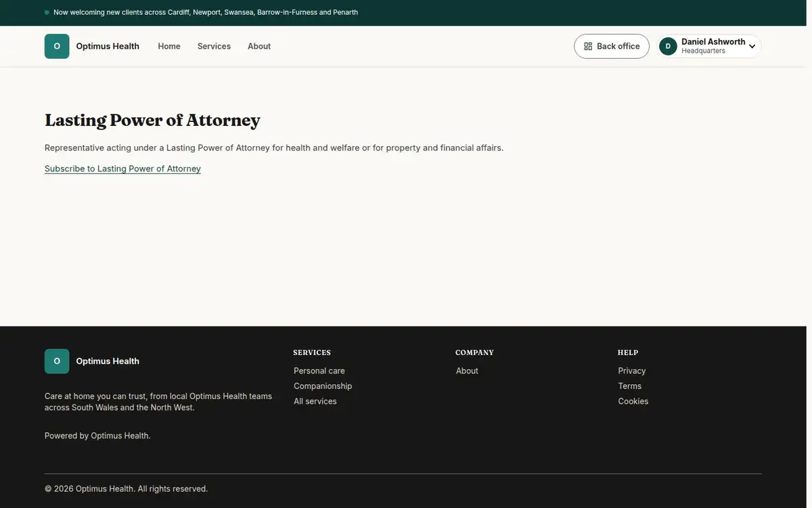This screenshot has height=508, width=812.
Task: Open About link in footer Company section
Action: coord(467,371)
